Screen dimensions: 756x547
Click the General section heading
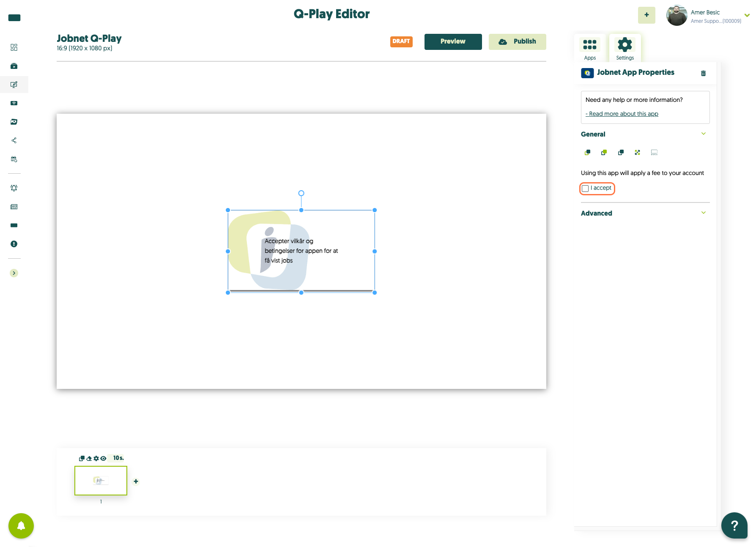[x=593, y=134]
